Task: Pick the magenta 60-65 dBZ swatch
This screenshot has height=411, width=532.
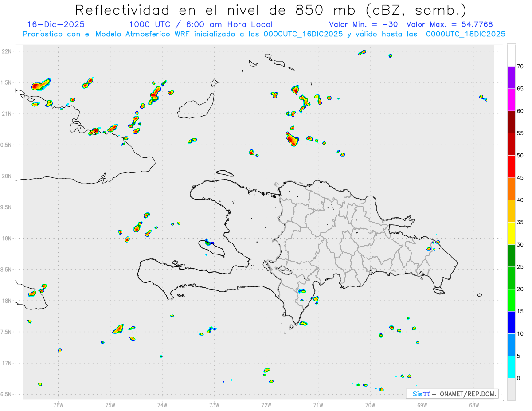Action: pyautogui.click(x=511, y=100)
